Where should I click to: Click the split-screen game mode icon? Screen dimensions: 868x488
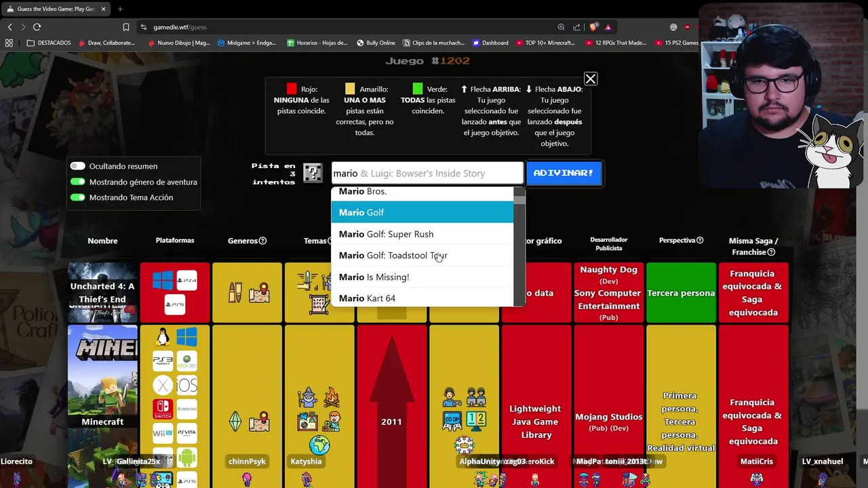pos(476,421)
